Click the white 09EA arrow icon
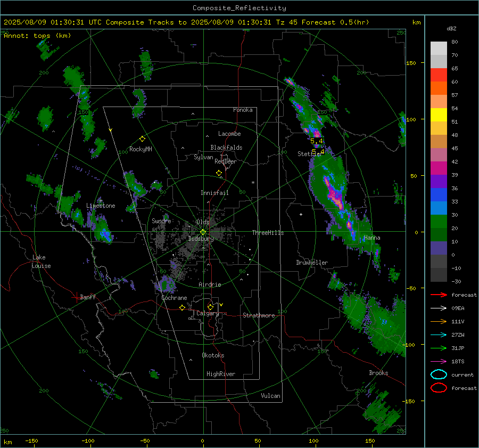479x448 pixels. [x=439, y=308]
